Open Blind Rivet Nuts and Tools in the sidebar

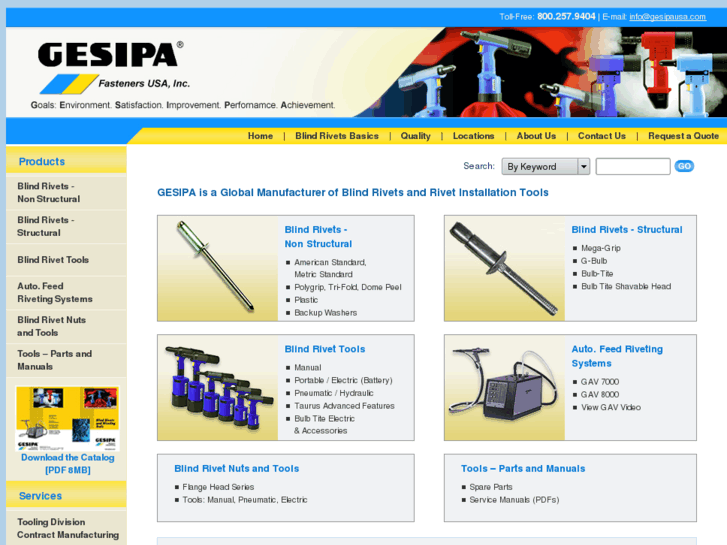click(x=51, y=326)
